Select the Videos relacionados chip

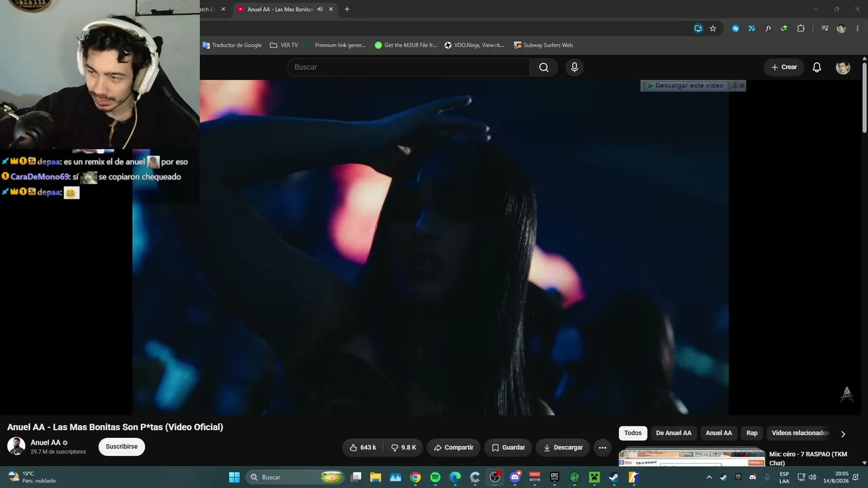[x=800, y=433]
